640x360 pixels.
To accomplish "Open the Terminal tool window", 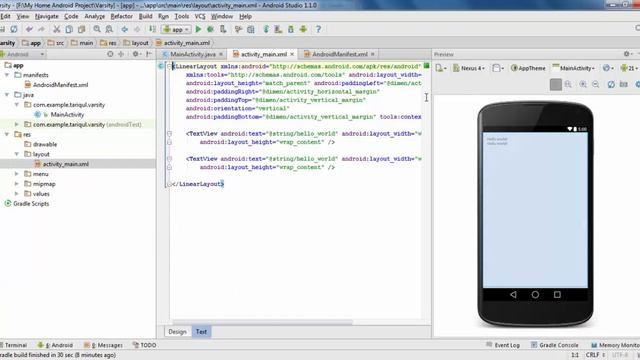I will point(13,345).
